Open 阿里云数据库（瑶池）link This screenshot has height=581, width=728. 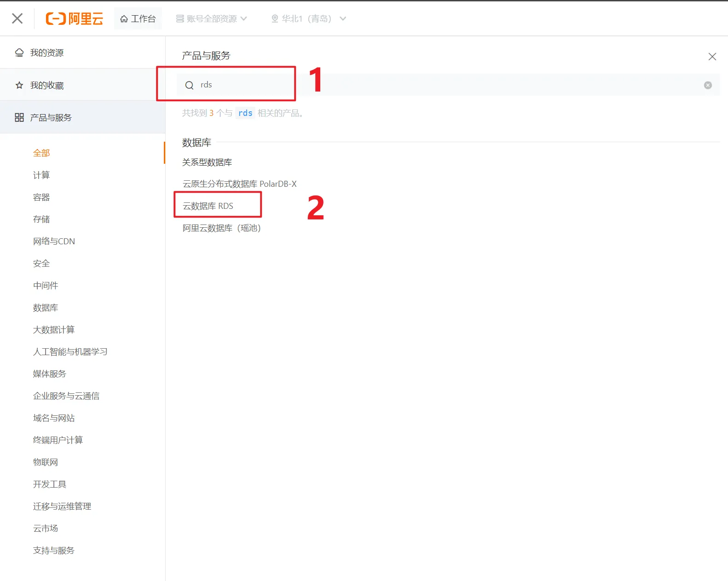[221, 228]
